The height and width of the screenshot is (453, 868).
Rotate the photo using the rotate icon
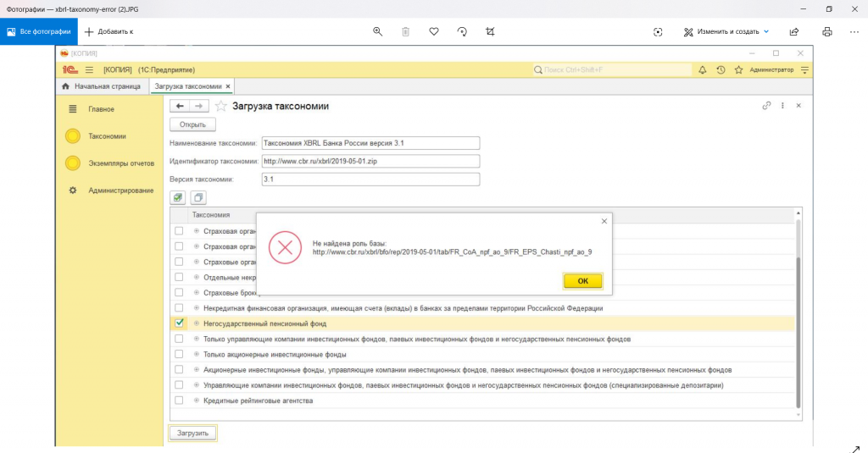pos(462,31)
